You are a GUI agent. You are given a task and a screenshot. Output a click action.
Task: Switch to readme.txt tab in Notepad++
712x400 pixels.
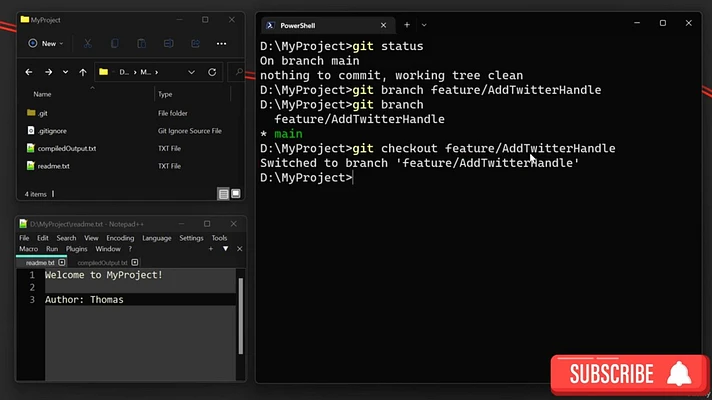[x=40, y=263]
